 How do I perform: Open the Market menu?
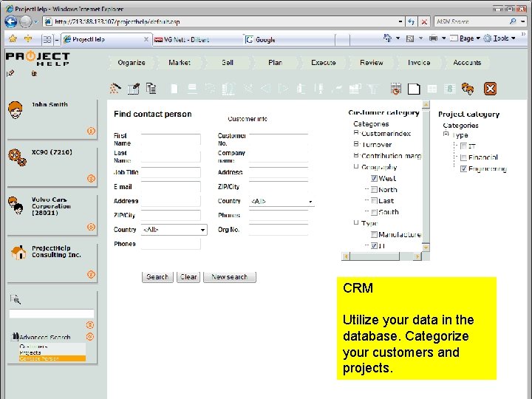tap(180, 62)
